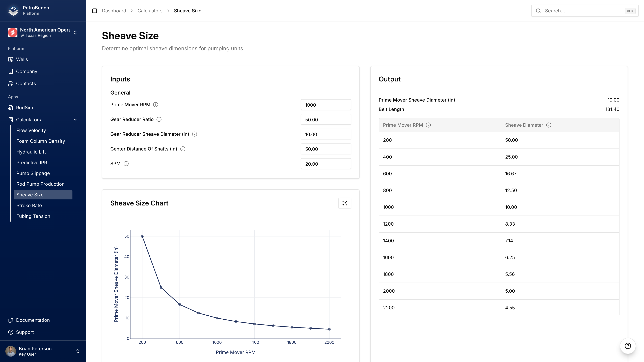Focus the Search field
The image size is (644, 362).
tap(582, 11)
